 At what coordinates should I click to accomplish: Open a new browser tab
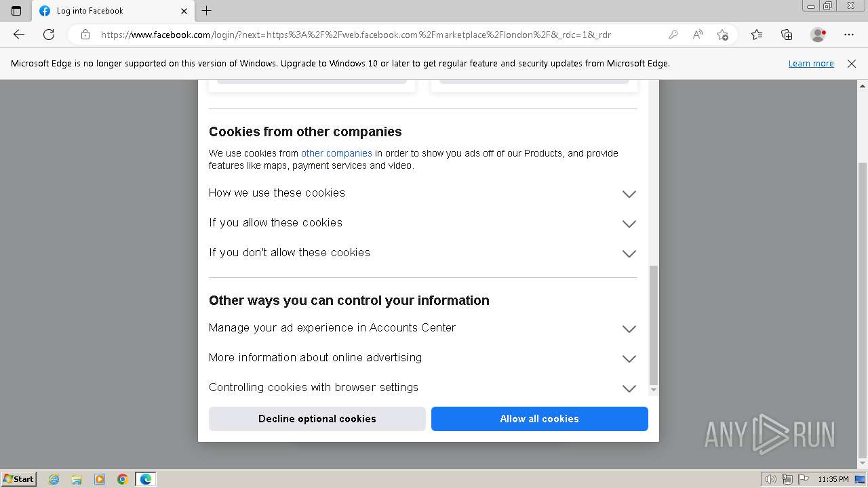point(207,11)
